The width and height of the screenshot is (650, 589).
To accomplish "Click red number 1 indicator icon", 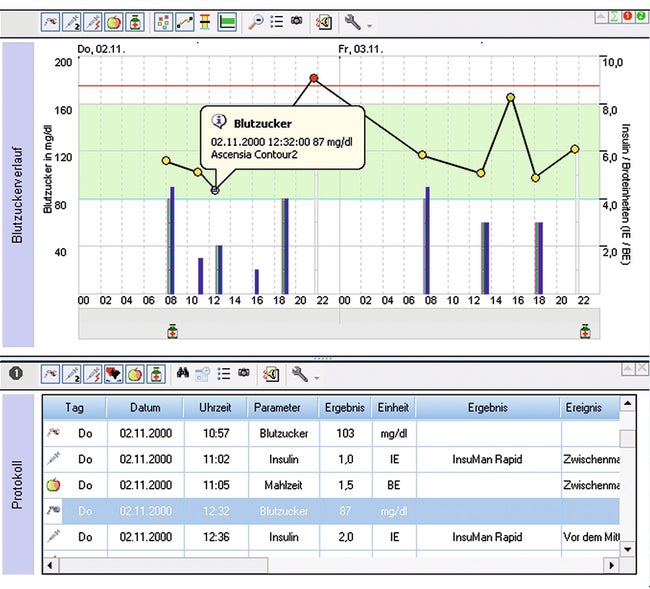I will (628, 16).
